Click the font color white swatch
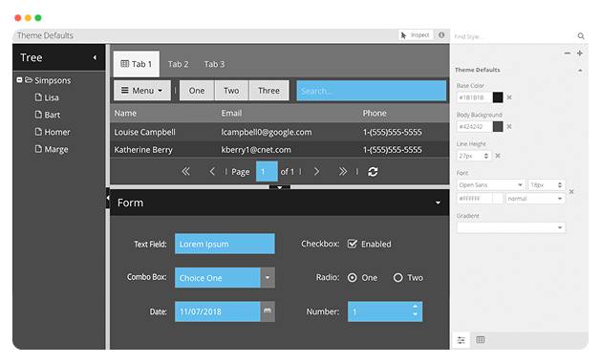This screenshot has height=364, width=601. pos(498,199)
